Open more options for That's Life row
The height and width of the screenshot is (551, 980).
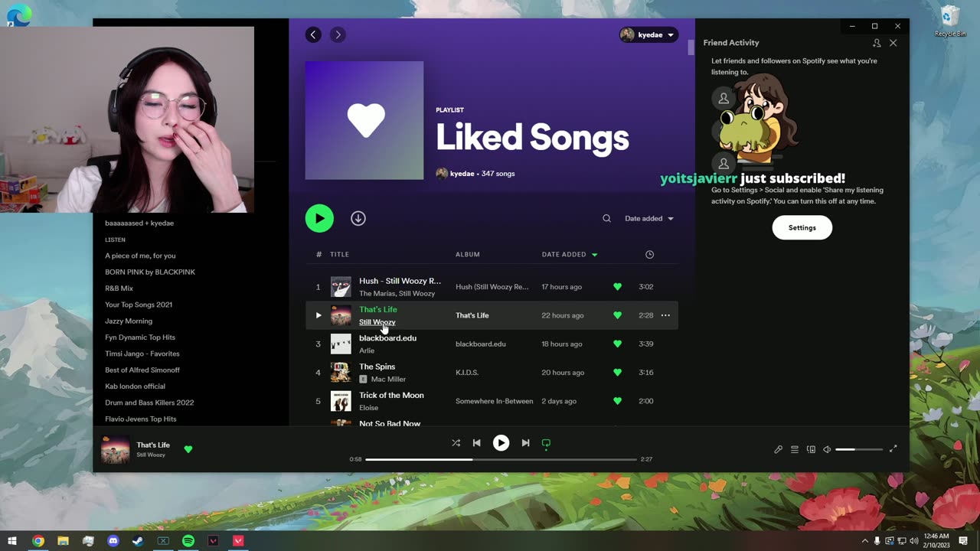(665, 315)
